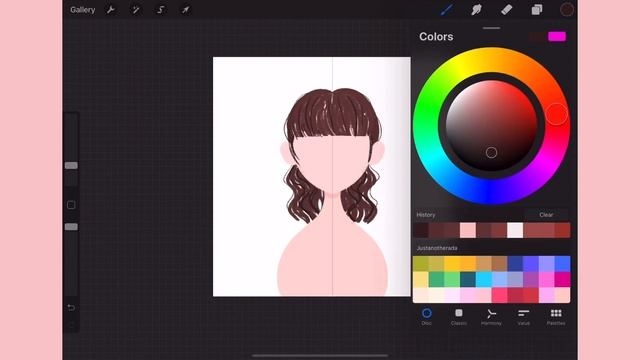The image size is (640, 360).
Task: Choose the purple palette swatch
Action: (531, 280)
